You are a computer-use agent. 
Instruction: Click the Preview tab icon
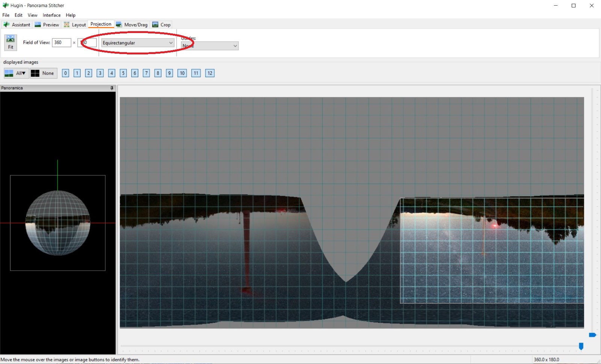pyautogui.click(x=38, y=24)
